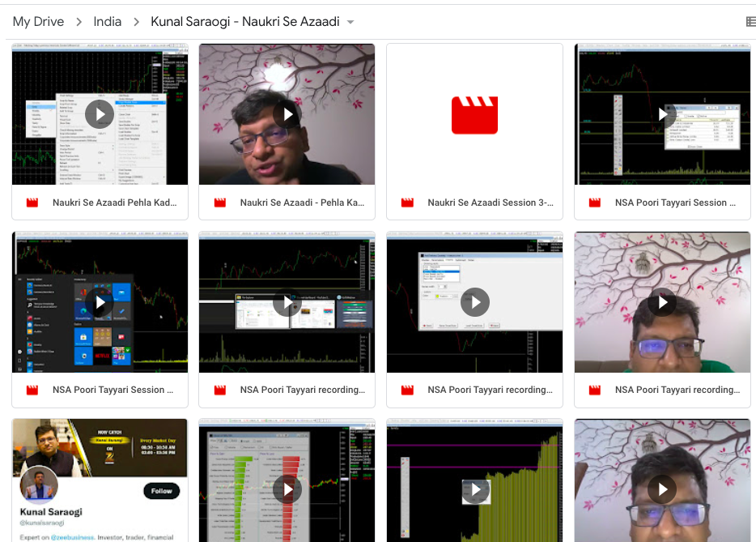Image resolution: width=756 pixels, height=542 pixels.
Task: Open the Kunal Saraogi profile image thumbnail
Action: [100, 480]
